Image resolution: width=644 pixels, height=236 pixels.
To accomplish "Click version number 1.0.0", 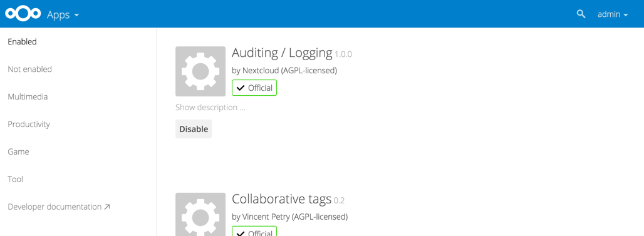I will tap(343, 54).
